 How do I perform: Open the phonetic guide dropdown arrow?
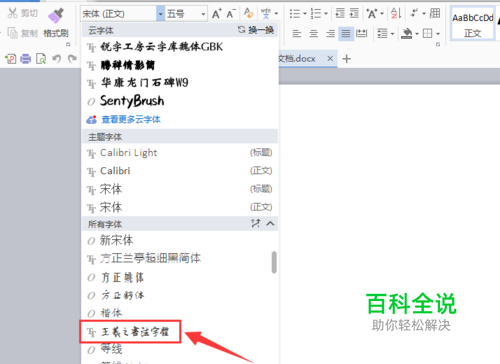[276, 14]
